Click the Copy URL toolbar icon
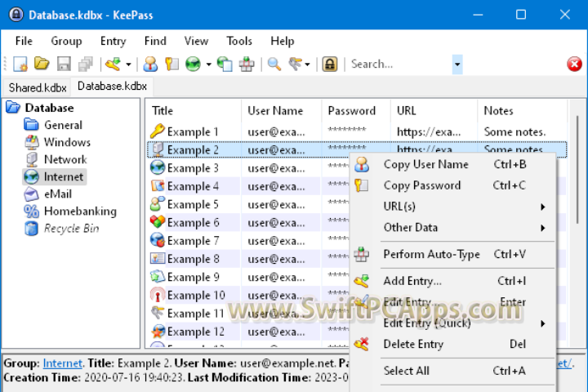Viewport: 588px width, 392px height. (225, 65)
